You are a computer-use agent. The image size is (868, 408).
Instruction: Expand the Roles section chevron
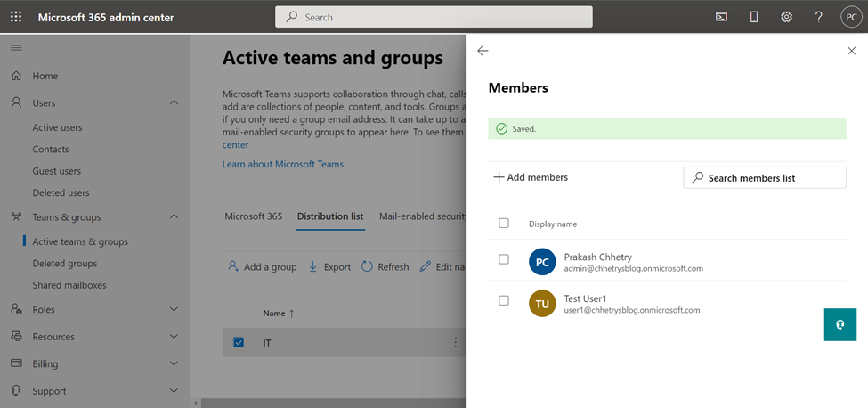pos(174,309)
